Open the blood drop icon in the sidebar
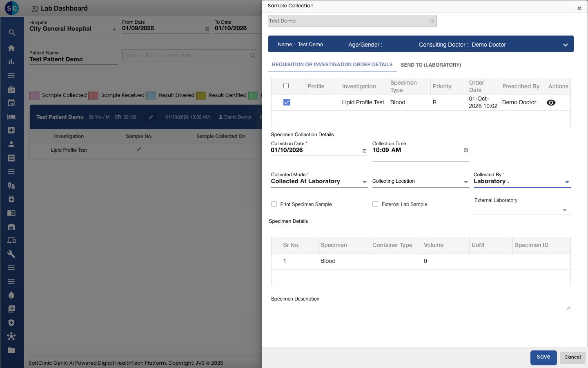 click(11, 295)
